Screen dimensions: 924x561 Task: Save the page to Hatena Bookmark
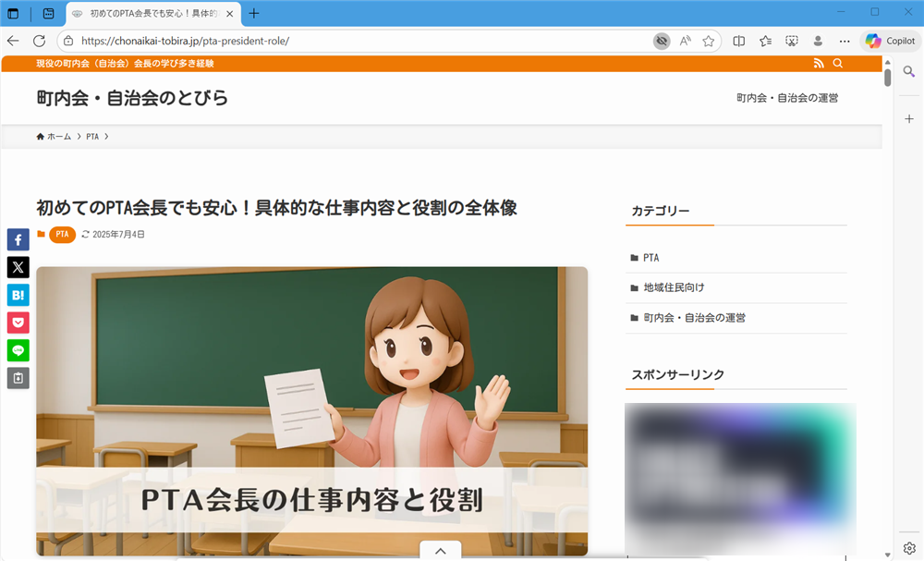click(x=18, y=295)
